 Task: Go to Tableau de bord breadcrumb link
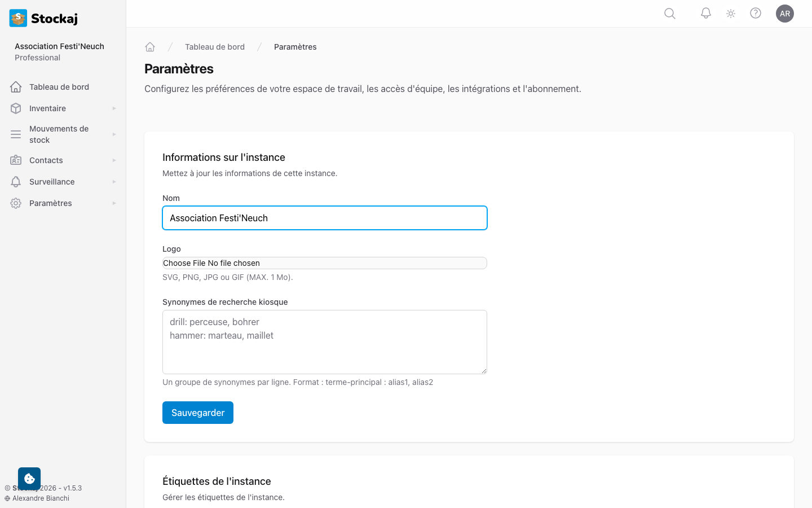tap(215, 47)
